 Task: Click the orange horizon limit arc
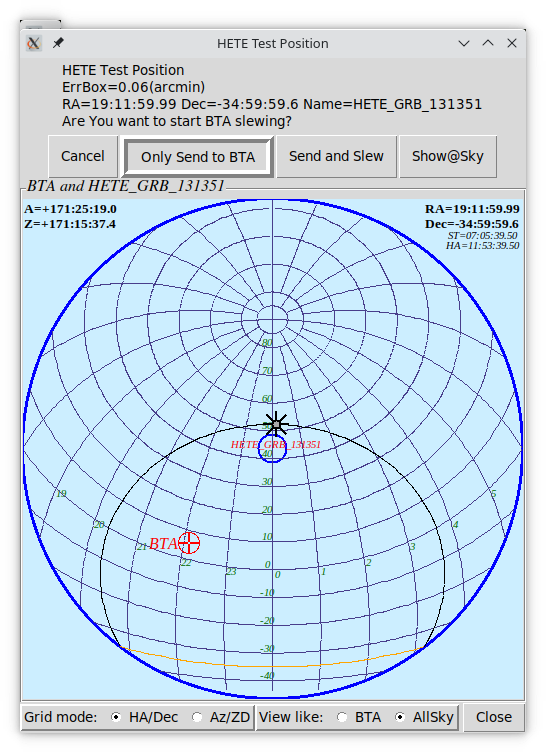pyautogui.click(x=272, y=666)
